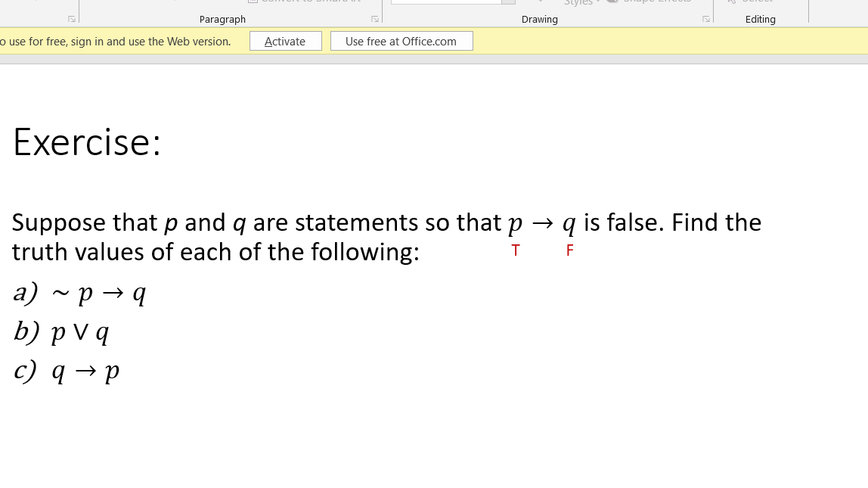Click Select in the Editing group
The height and width of the screenshot is (488, 868).
coord(752,2)
